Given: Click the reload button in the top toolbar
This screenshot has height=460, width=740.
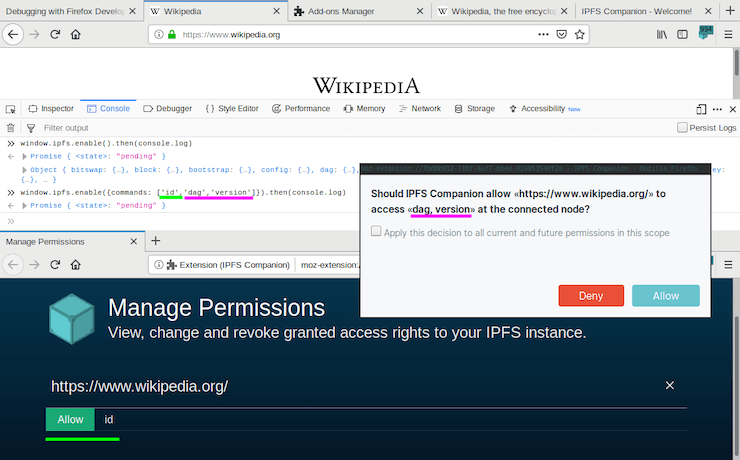Looking at the screenshot, I should [x=56, y=34].
